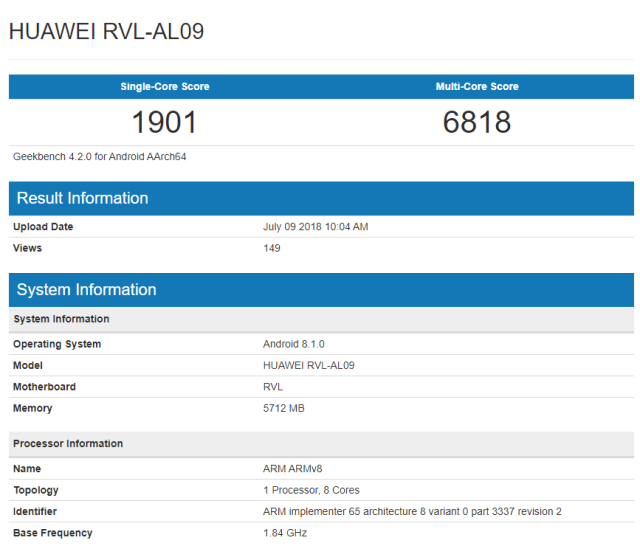Screen dimensions: 640x546
Task: Select the ARM ARMv8 value
Action: pyautogui.click(x=293, y=469)
